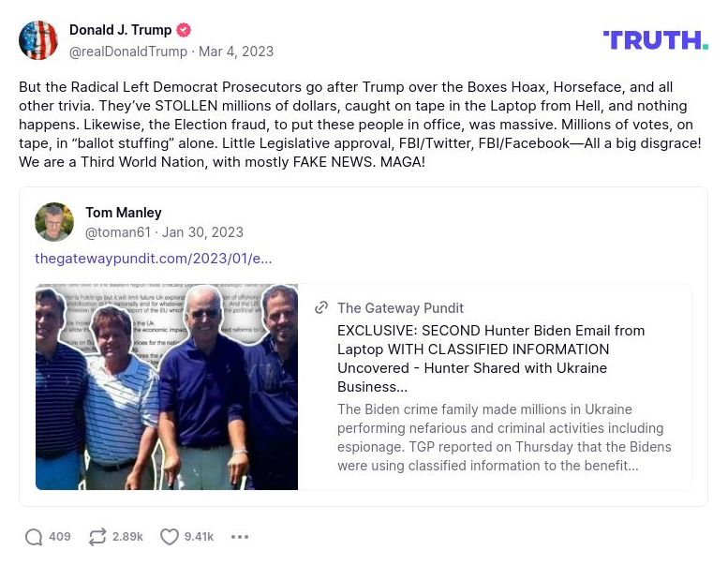
Task: Click the Jan 30, 2023 quoted date
Action: point(202,232)
